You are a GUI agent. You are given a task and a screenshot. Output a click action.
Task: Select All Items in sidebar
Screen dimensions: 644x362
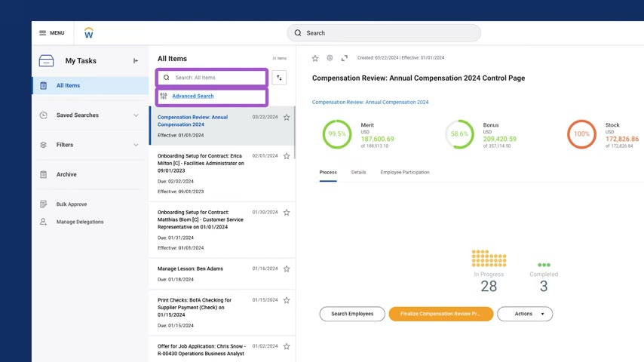point(90,85)
